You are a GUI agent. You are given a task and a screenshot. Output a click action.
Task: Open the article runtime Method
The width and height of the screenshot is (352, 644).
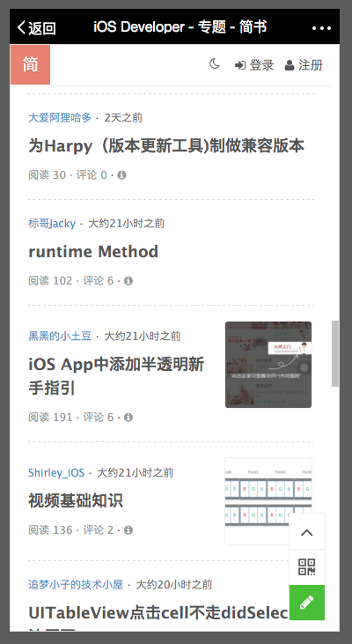(x=93, y=251)
